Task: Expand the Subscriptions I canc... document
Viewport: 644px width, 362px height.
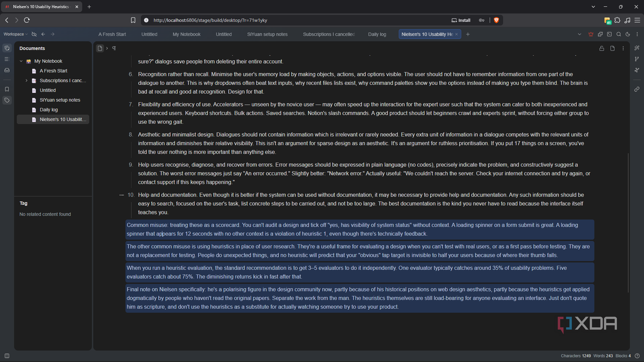Action: pos(26,81)
